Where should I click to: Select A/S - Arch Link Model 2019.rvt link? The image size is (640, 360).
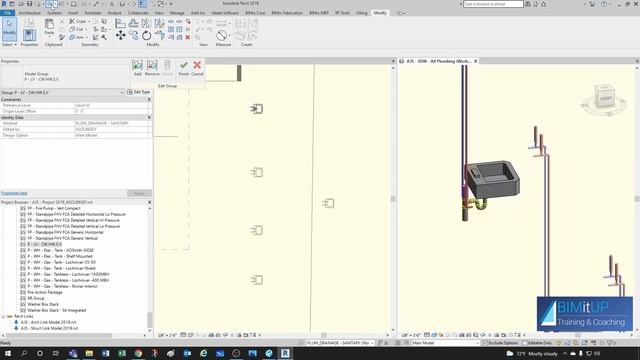[48, 322]
